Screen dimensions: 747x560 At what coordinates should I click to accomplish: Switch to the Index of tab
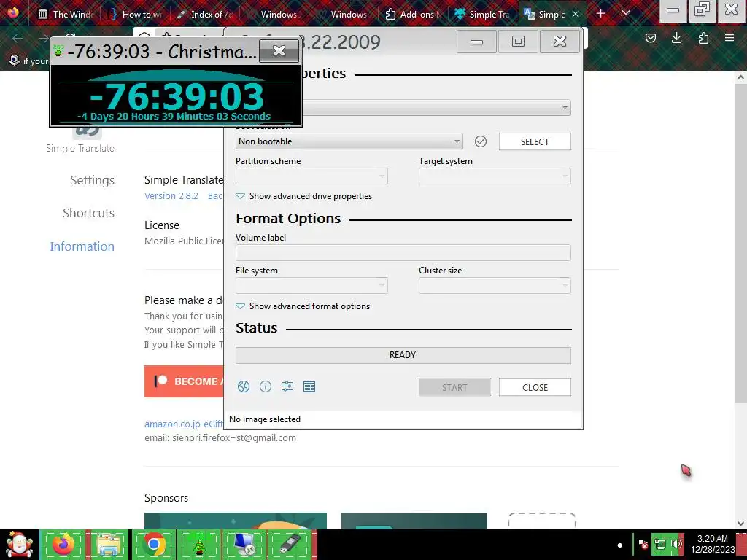click(205, 15)
